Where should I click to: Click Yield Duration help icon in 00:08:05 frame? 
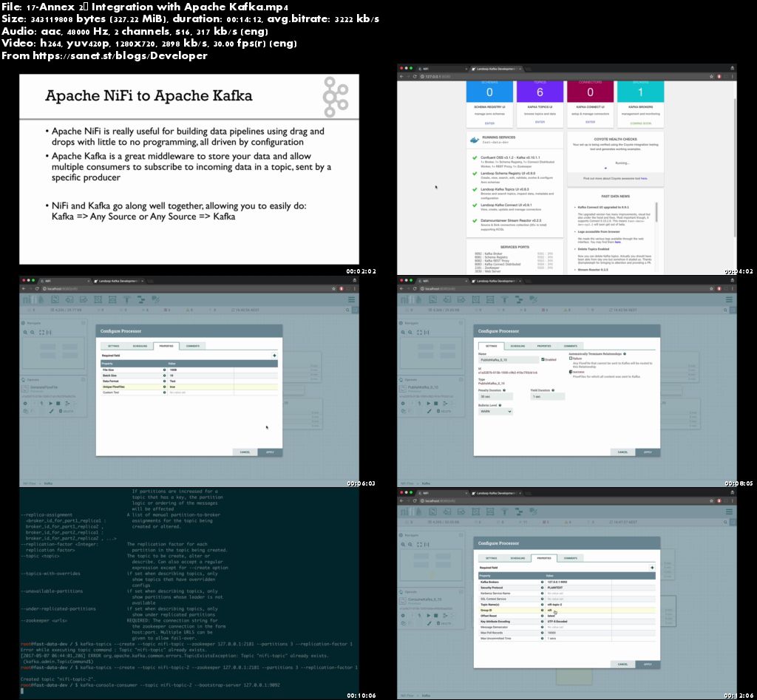tap(553, 390)
